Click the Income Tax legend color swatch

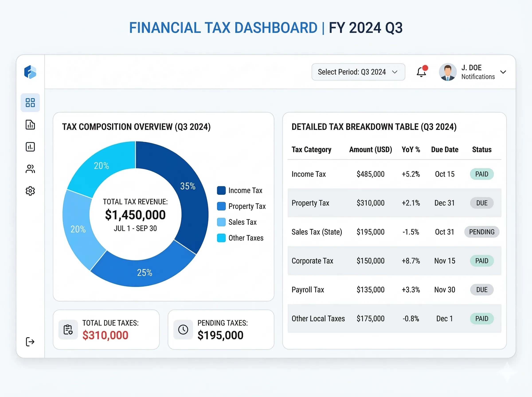[221, 190]
